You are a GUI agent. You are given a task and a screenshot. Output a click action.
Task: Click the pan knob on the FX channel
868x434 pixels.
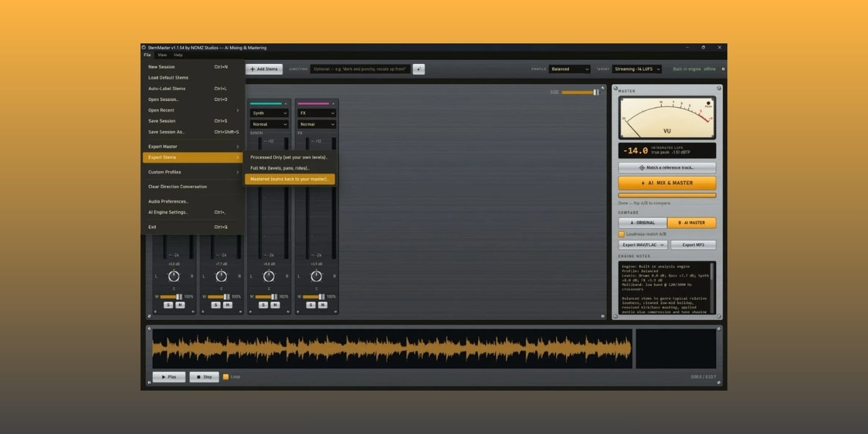(x=316, y=276)
